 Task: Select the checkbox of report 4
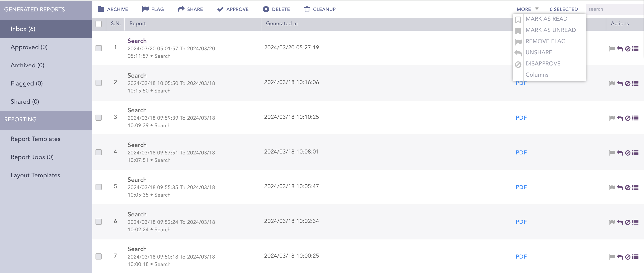point(99,152)
